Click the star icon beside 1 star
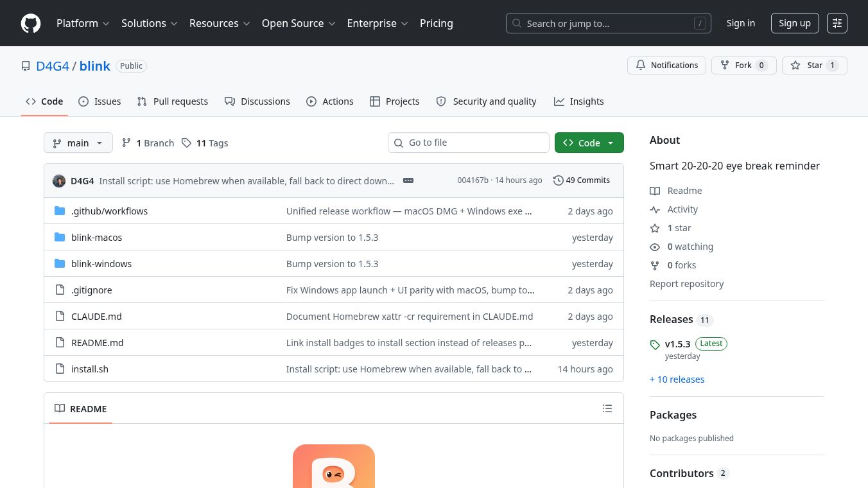Viewport: 868px width, 488px height. point(655,228)
